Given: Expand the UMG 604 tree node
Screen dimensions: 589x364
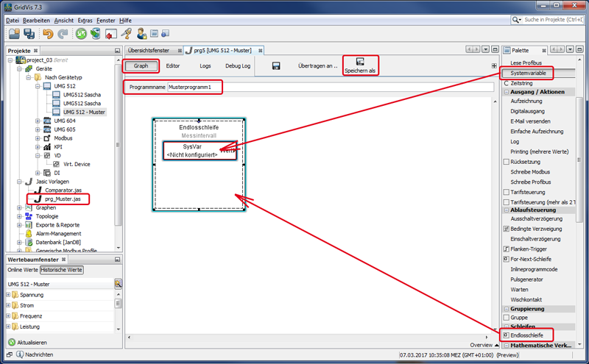Looking at the screenshot, I should (x=38, y=121).
